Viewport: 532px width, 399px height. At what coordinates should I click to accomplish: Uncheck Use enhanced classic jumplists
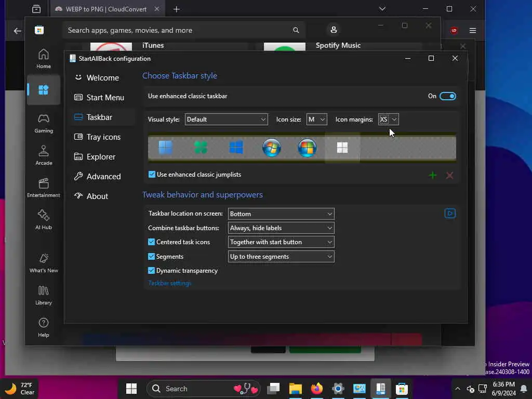click(152, 175)
